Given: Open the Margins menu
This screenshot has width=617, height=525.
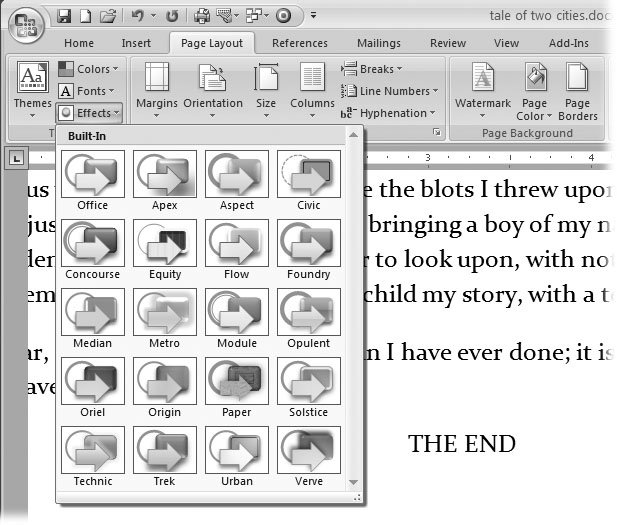Looking at the screenshot, I should 157,90.
